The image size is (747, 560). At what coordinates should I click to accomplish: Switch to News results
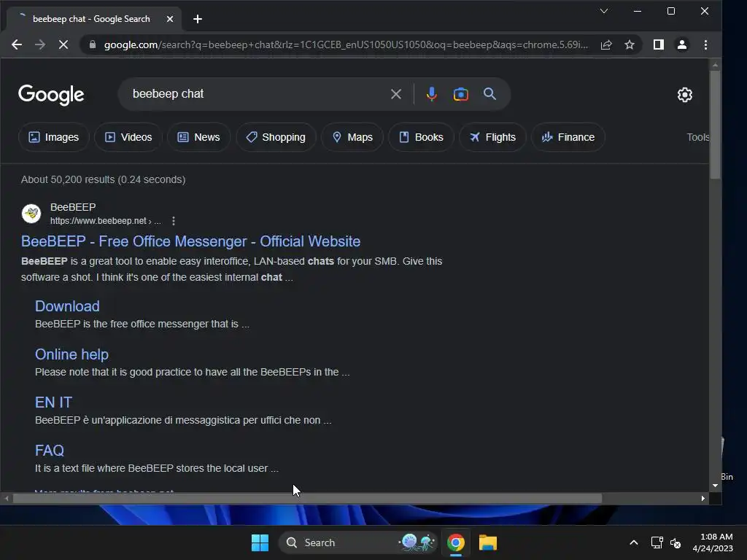[x=198, y=137]
